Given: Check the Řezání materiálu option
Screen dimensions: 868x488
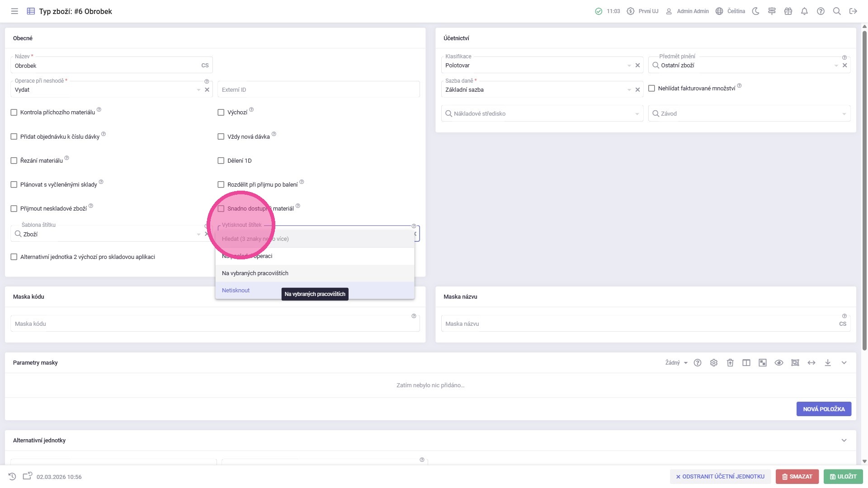Looking at the screenshot, I should tap(14, 161).
